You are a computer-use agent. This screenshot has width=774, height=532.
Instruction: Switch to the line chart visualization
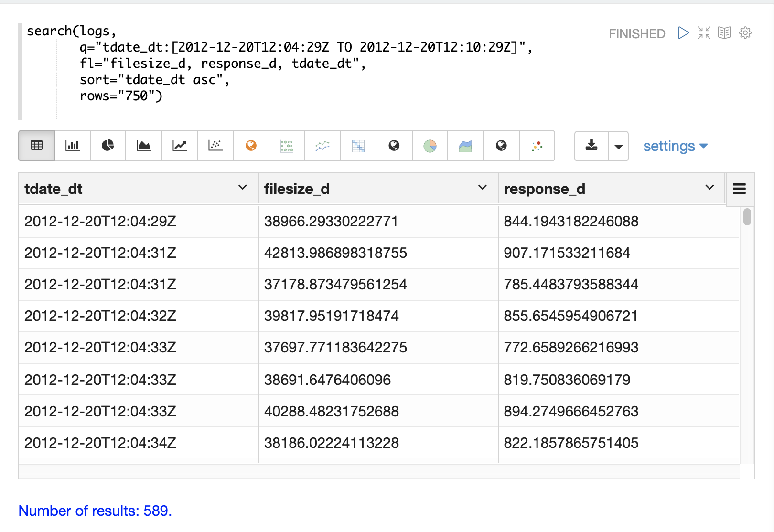(x=180, y=146)
